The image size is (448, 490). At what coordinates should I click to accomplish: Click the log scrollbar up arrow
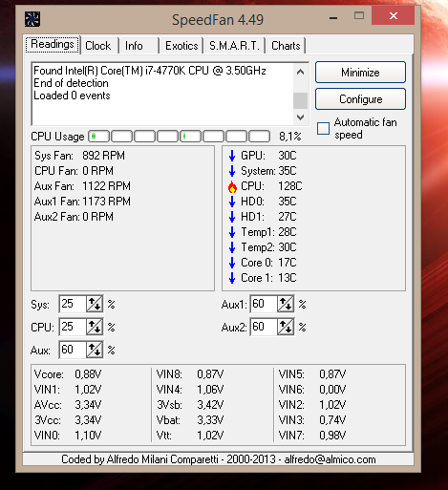click(x=300, y=72)
